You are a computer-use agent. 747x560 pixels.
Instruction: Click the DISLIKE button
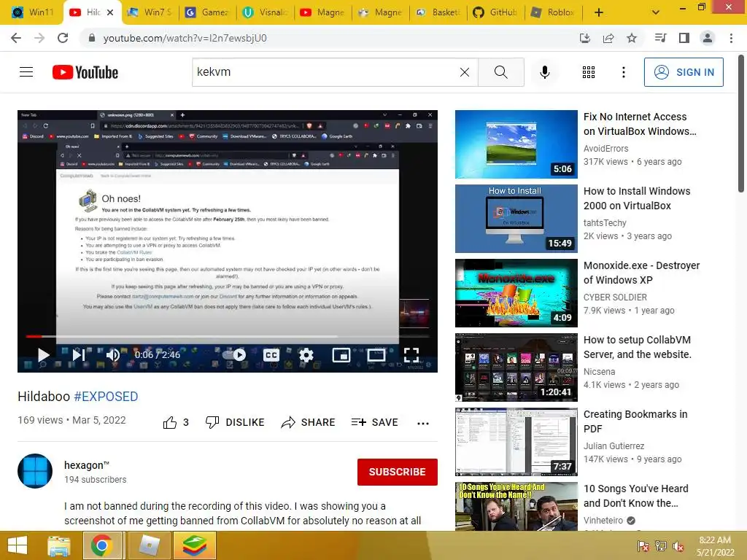tap(235, 422)
